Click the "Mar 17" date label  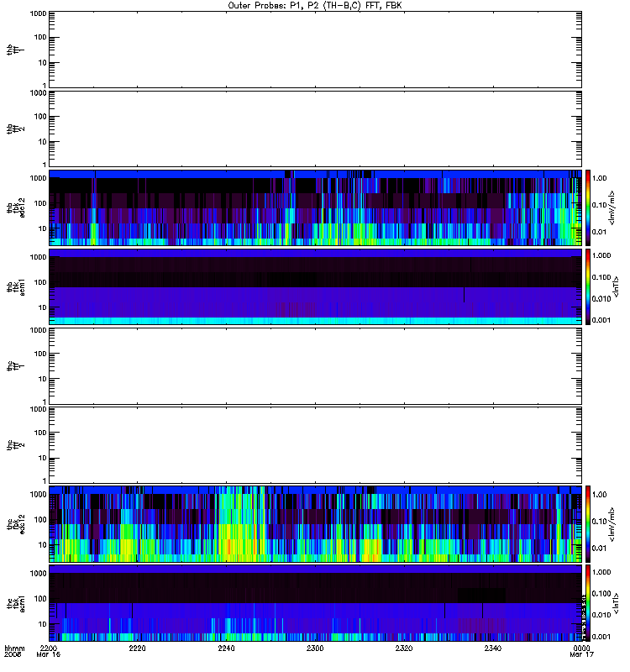pos(581,654)
